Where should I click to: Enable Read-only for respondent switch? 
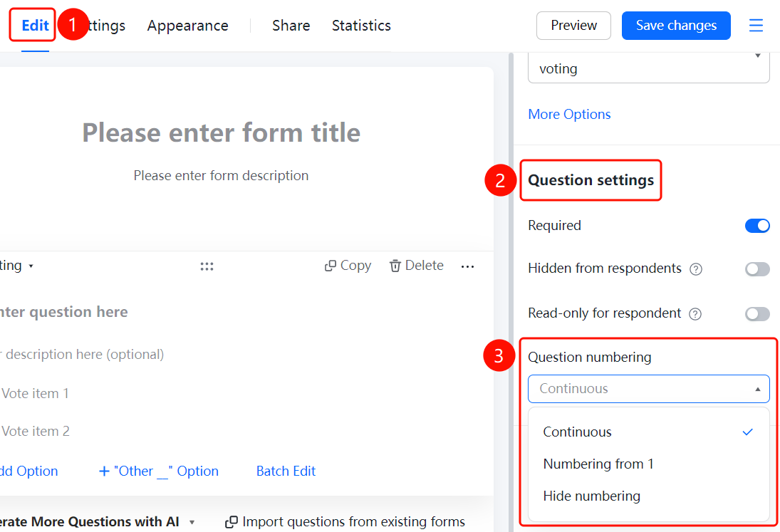pos(757,314)
